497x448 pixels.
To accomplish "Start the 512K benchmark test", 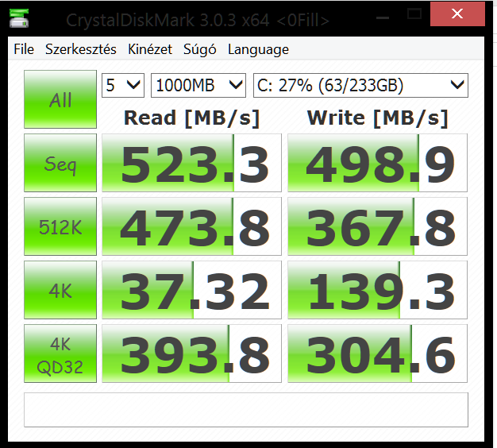I will pos(60,226).
